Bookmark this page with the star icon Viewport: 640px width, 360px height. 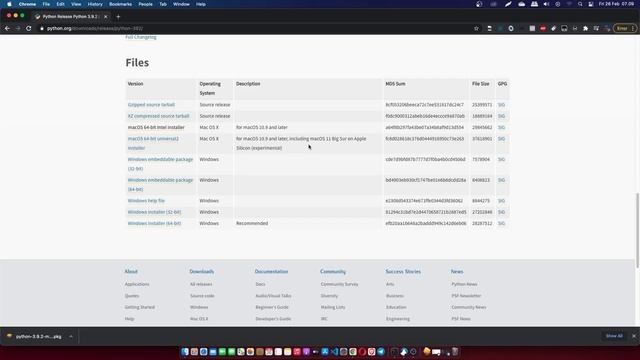click(x=476, y=29)
